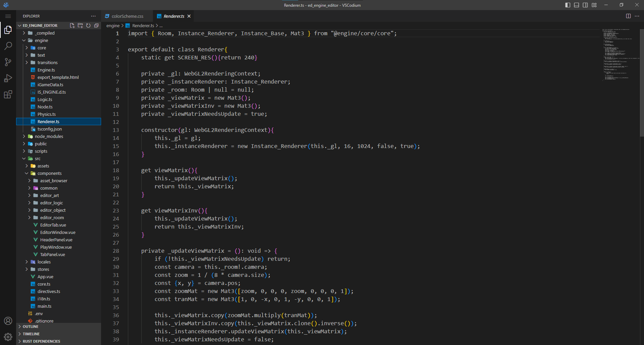The height and width of the screenshot is (345, 644).
Task: Expand the OUTLINE section
Action: point(59,327)
